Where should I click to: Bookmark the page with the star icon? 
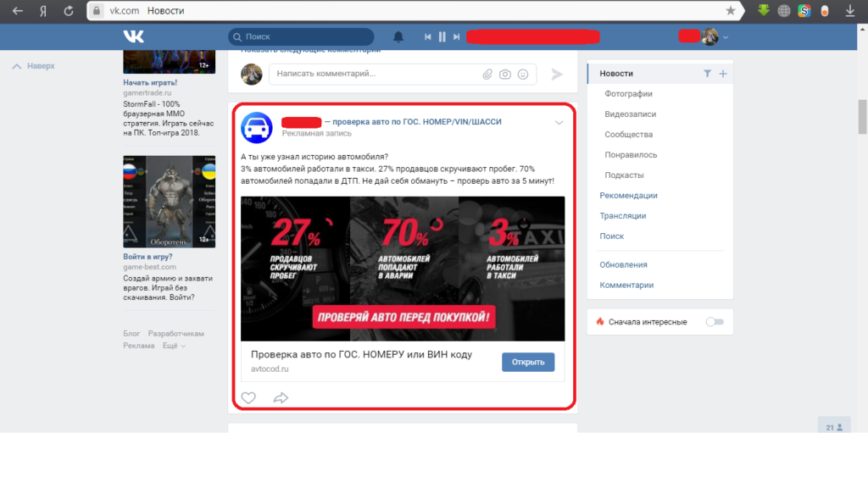click(x=731, y=10)
